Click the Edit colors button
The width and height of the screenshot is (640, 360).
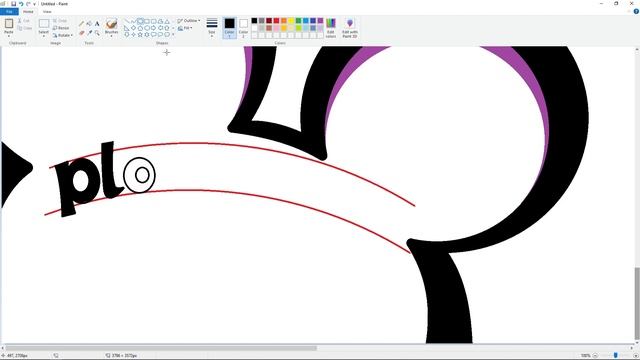[331, 28]
